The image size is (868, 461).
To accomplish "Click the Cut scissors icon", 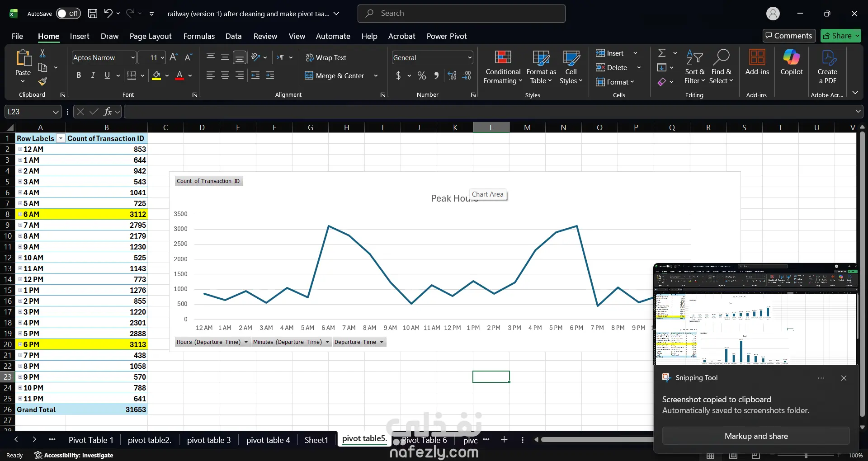I will tap(42, 53).
